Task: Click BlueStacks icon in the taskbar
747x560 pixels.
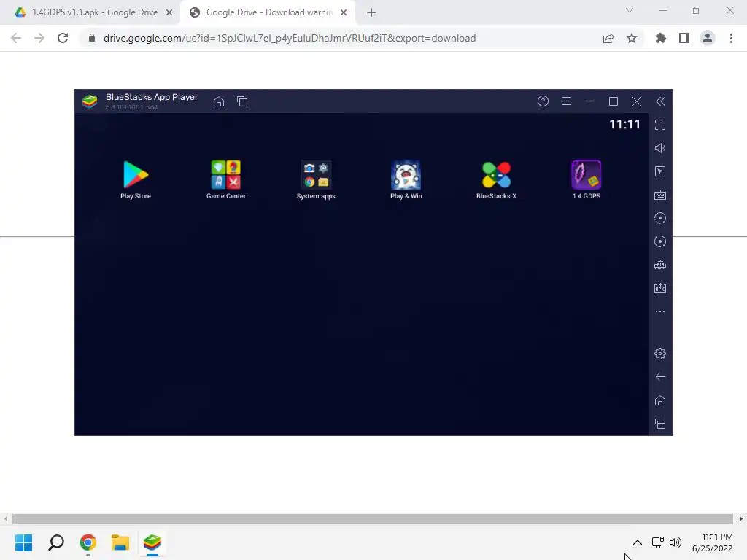Action: [152, 542]
